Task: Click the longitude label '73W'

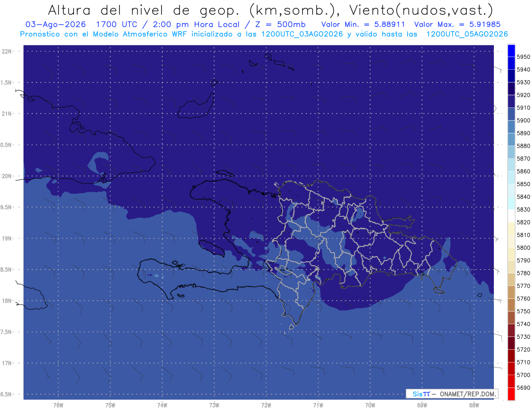Action: tap(214, 405)
